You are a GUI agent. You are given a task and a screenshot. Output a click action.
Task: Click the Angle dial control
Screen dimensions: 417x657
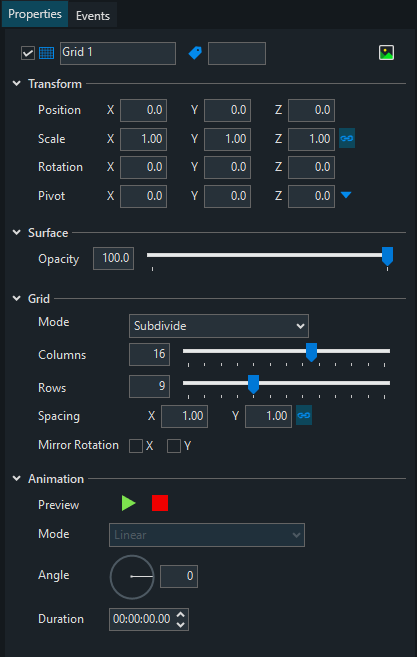click(132, 577)
